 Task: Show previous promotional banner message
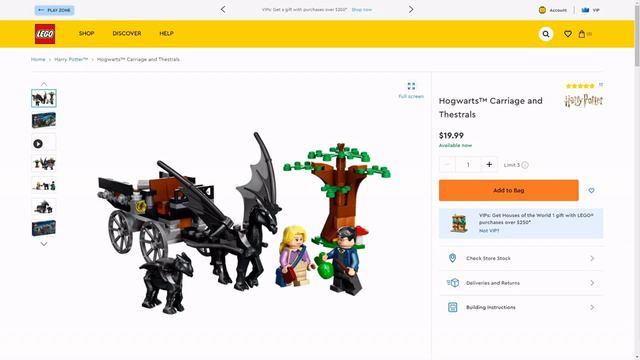click(x=223, y=9)
